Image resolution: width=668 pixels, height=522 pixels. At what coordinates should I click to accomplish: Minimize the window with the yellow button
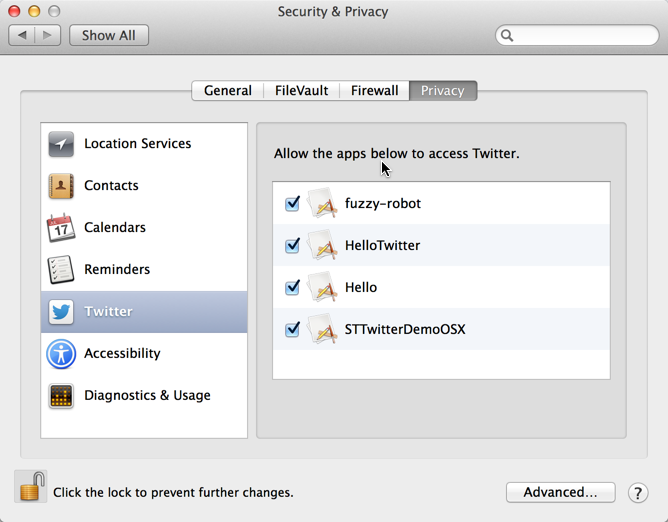(x=34, y=11)
